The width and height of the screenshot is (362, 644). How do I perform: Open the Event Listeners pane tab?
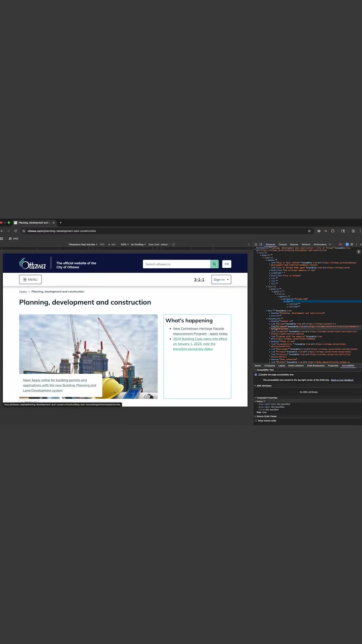click(x=296, y=366)
